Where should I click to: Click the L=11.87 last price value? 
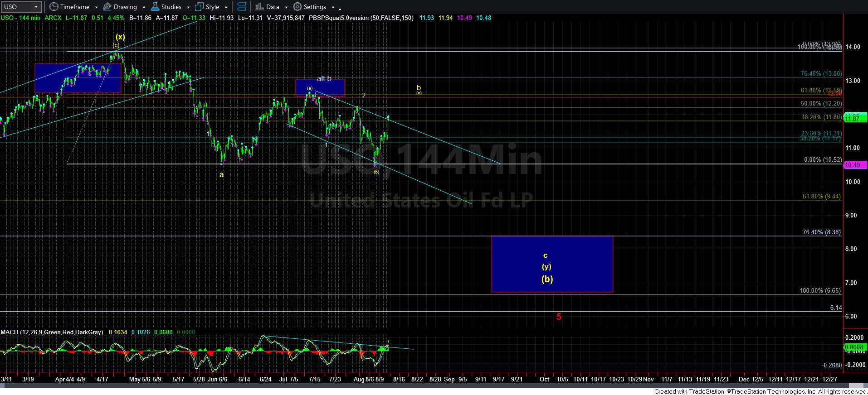[x=77, y=18]
